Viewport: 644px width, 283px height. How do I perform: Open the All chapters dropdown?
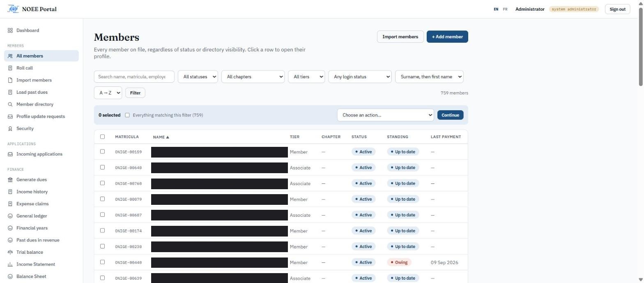[x=253, y=77]
